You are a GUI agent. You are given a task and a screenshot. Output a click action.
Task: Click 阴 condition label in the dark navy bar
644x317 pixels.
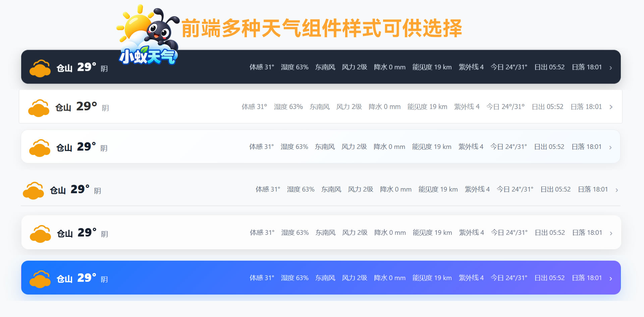coord(104,69)
